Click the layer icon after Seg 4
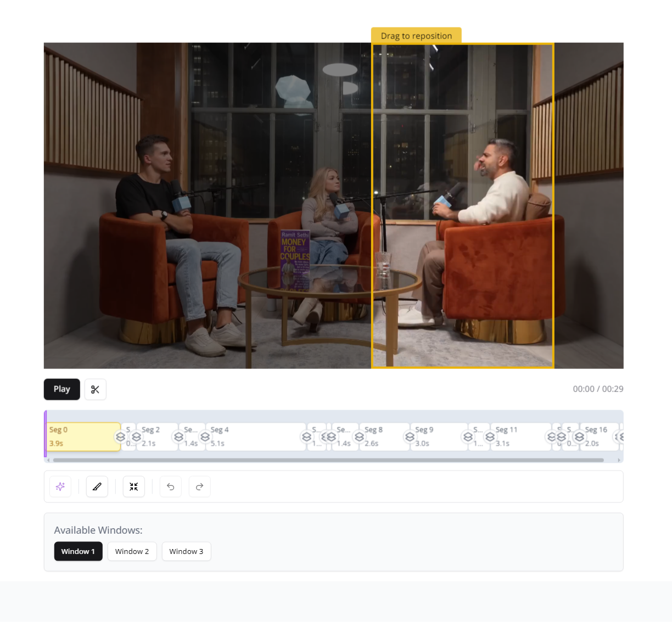Screen dimensions: 672x627 [306, 437]
